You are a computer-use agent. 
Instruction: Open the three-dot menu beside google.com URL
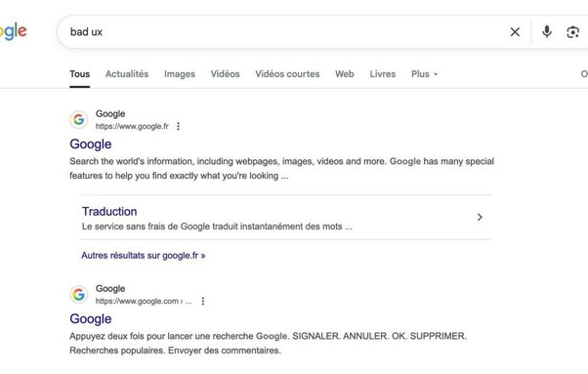[203, 301]
